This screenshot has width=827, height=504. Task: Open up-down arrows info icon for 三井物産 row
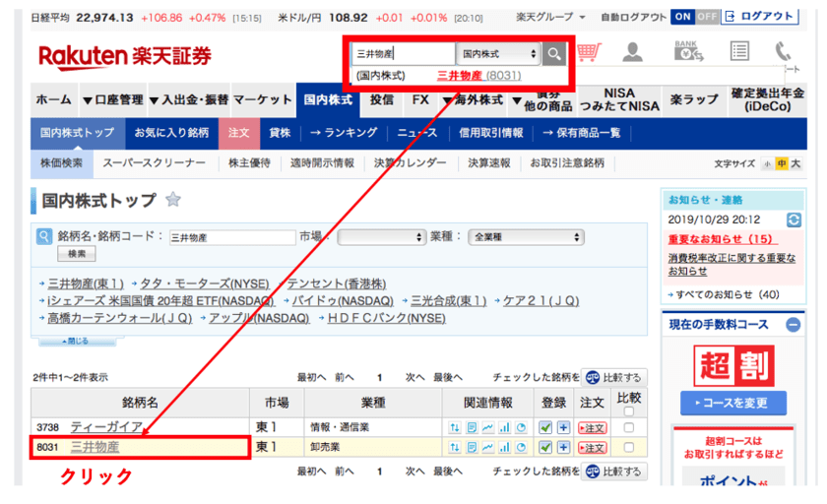[455, 447]
